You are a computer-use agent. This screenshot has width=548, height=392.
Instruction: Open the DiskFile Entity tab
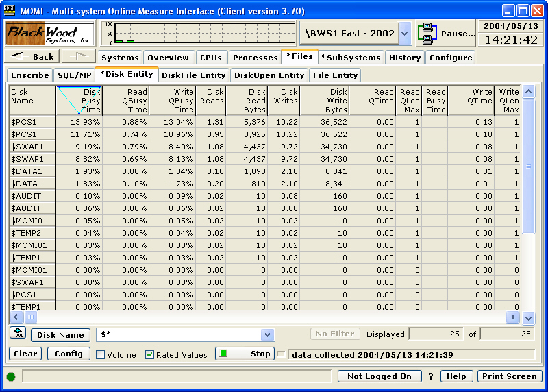click(x=193, y=75)
